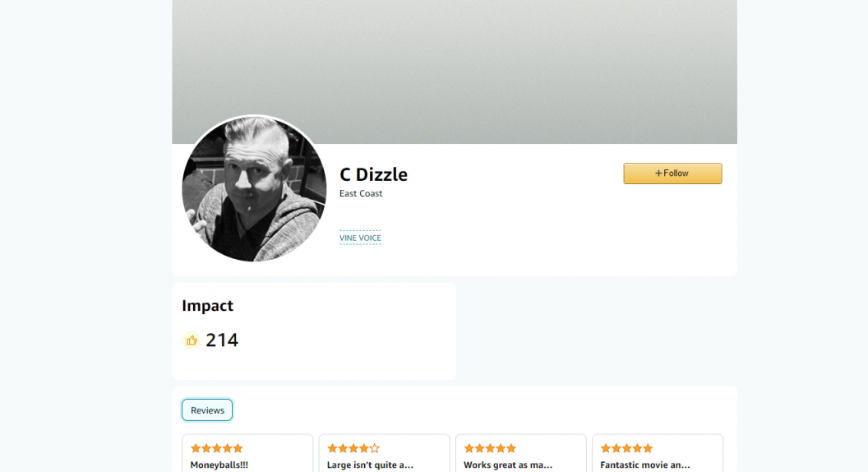Image resolution: width=868 pixels, height=472 pixels.
Task: Click the plus icon on Follow button
Action: point(658,174)
